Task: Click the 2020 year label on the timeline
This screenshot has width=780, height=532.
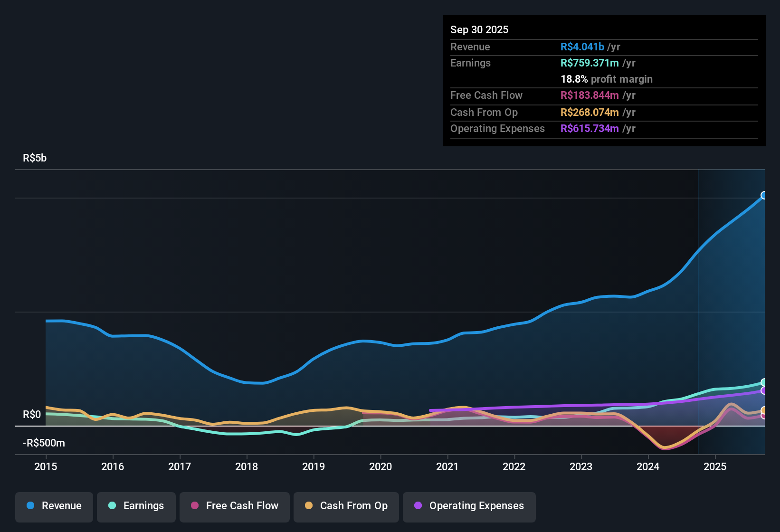Action: [x=380, y=467]
